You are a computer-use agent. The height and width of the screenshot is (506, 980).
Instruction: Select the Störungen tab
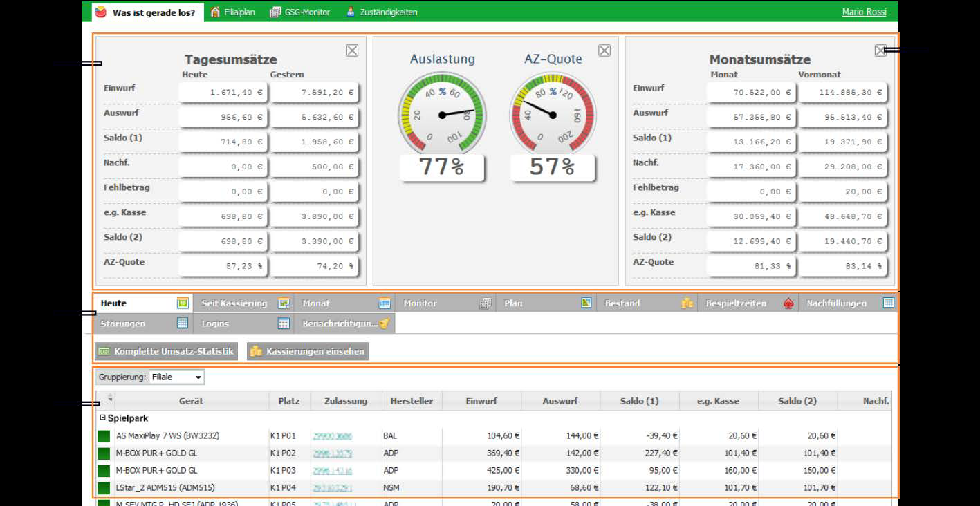point(142,323)
